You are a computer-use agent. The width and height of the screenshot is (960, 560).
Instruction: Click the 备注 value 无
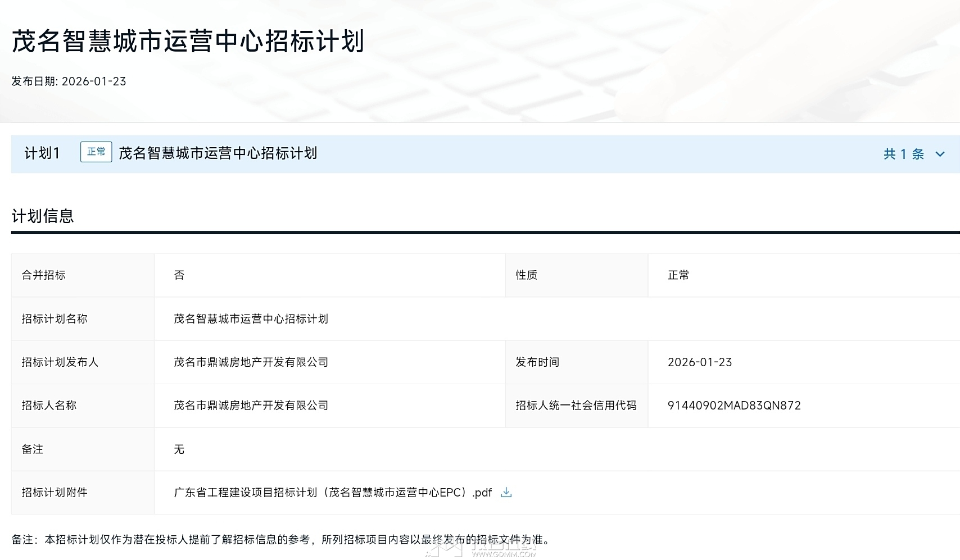(179, 449)
